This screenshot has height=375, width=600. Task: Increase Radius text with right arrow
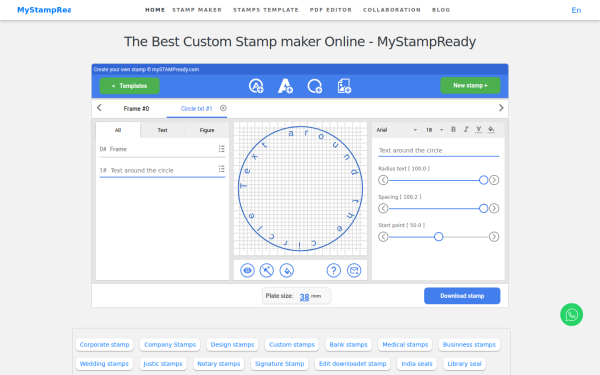tap(494, 180)
